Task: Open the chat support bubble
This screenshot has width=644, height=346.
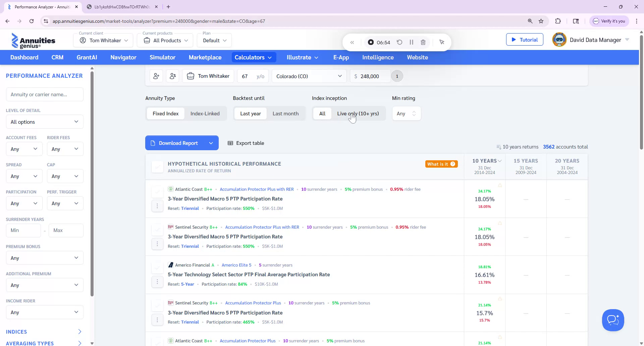Action: coord(613,320)
